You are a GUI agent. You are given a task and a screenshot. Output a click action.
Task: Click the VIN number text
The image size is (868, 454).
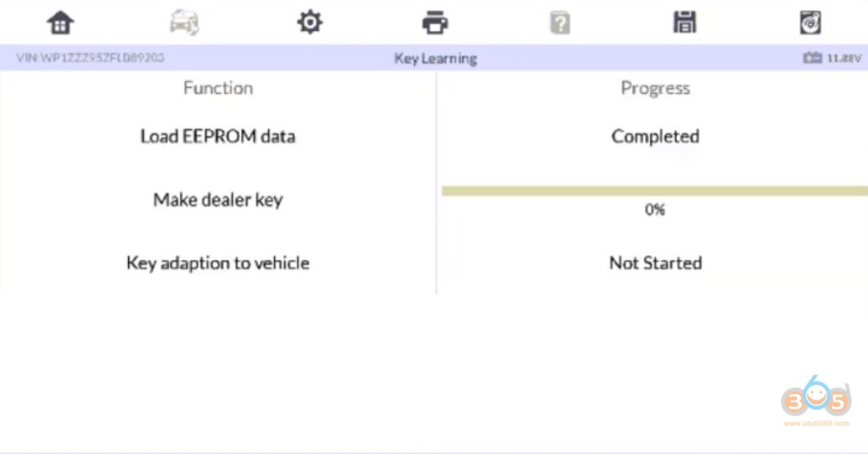point(90,59)
